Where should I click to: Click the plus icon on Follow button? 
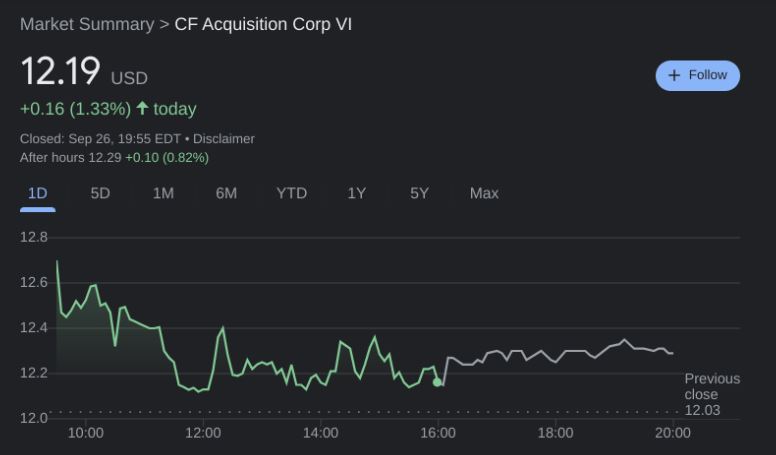click(x=674, y=75)
